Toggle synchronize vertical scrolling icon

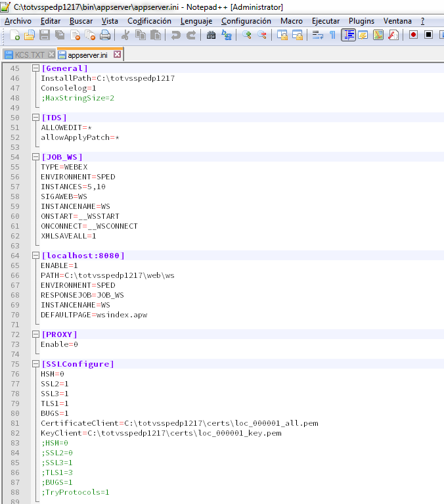tap(282, 35)
